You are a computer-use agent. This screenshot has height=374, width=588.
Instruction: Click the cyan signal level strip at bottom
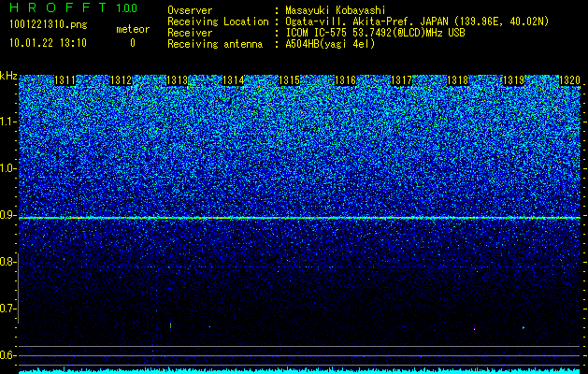coord(300,370)
